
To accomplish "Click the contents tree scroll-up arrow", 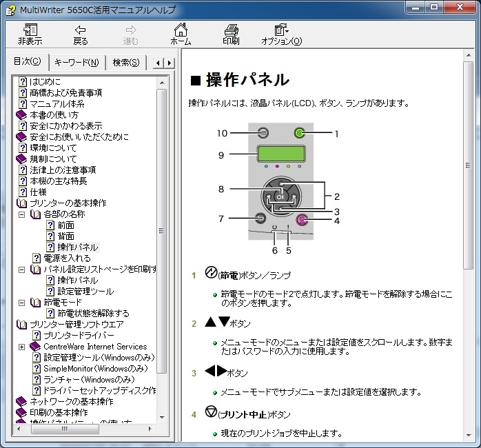I will coord(162,83).
